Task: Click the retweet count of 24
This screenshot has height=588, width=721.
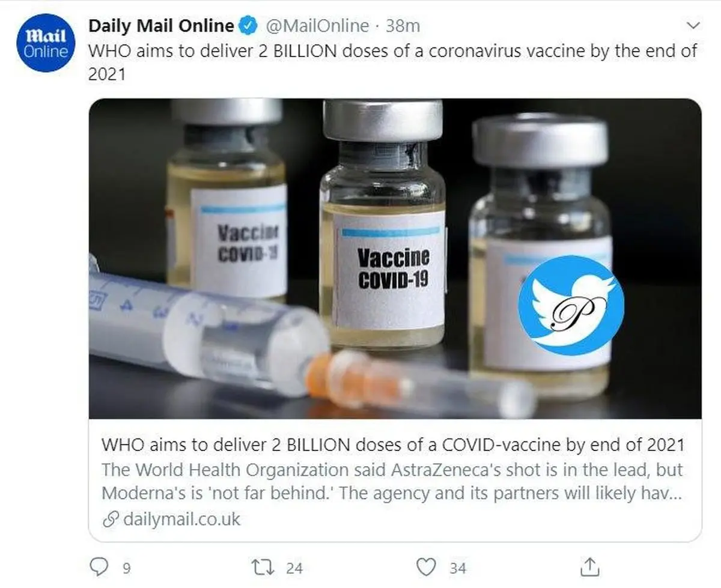Action: [x=294, y=568]
